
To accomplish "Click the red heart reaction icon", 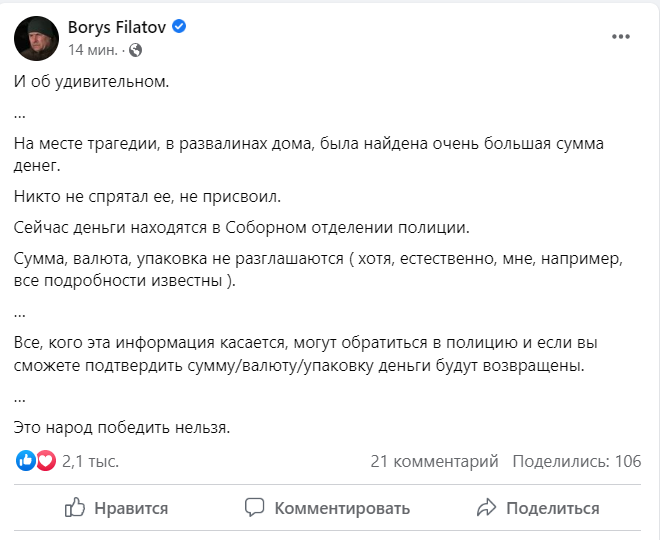I will point(45,461).
